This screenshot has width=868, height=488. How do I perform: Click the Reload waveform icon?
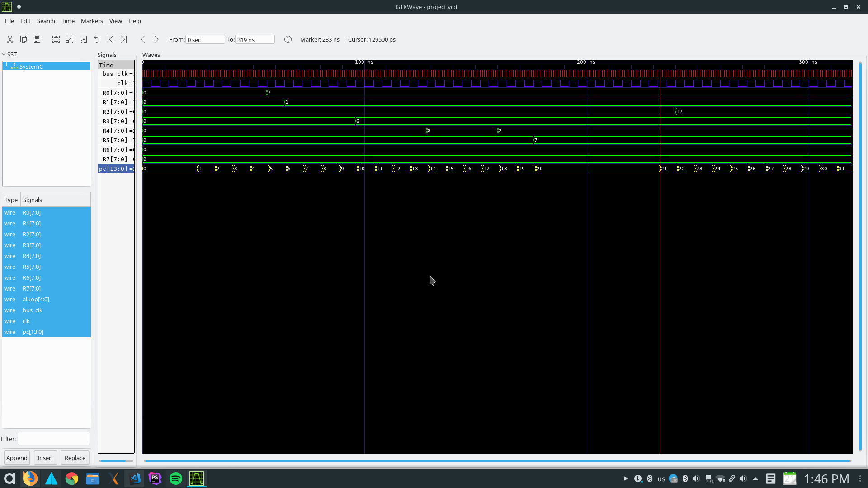tap(288, 40)
